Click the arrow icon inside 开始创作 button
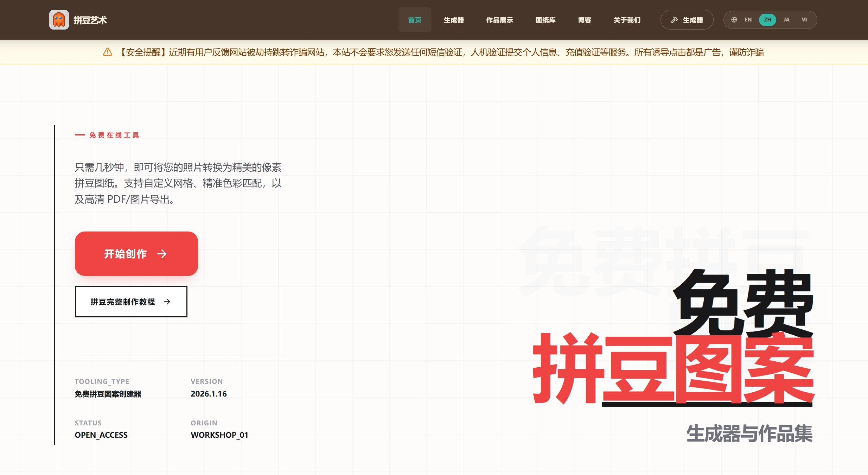 click(162, 254)
